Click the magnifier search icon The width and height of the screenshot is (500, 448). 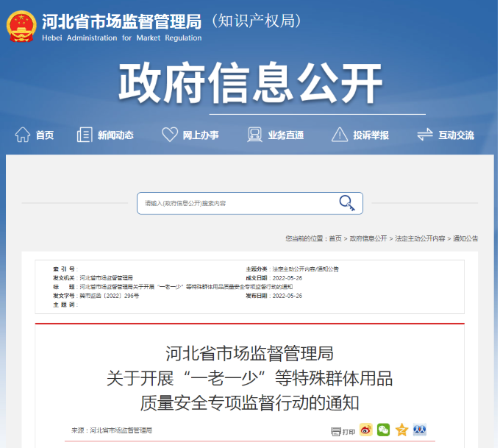tap(346, 203)
